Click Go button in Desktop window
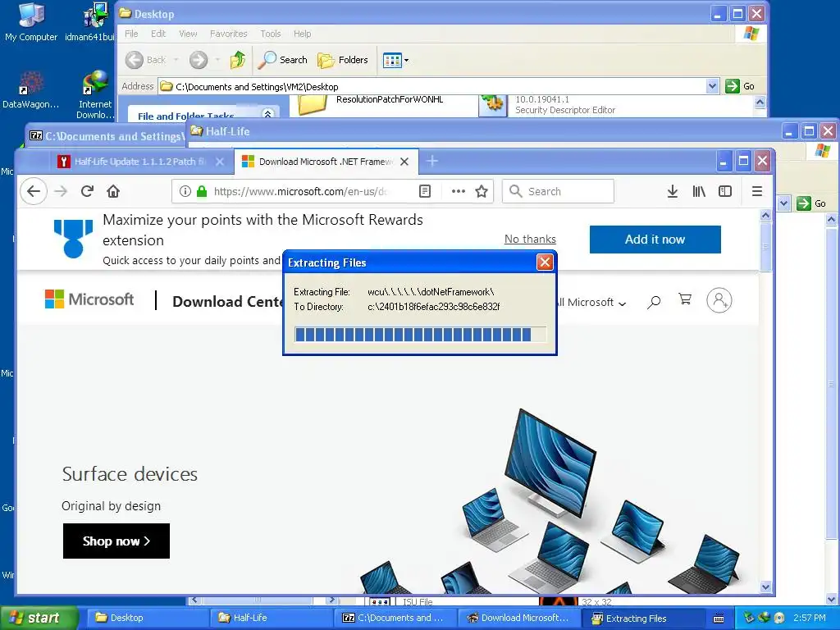The width and height of the screenshot is (840, 630). (740, 86)
